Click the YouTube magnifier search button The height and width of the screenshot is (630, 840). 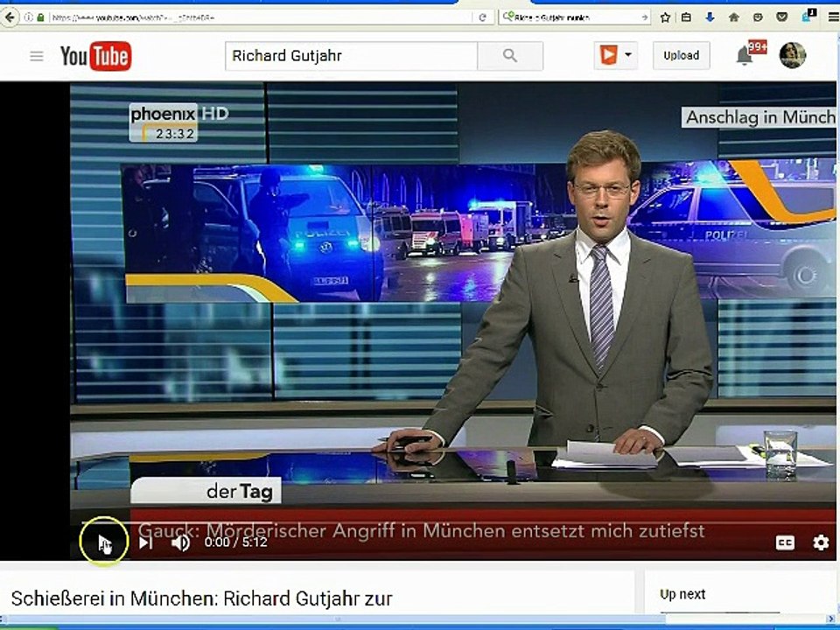(x=510, y=56)
